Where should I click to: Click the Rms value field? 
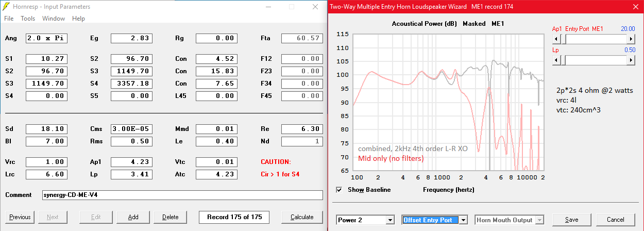point(131,141)
